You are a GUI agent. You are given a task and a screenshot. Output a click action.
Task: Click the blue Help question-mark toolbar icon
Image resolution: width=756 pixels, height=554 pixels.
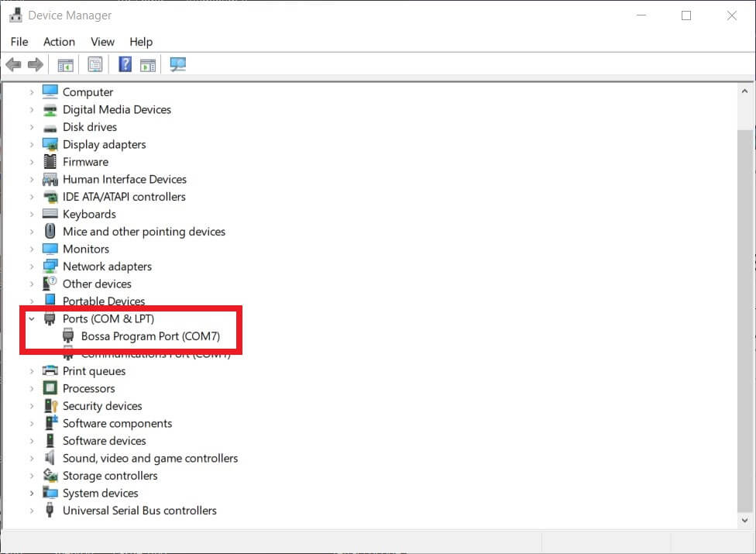[x=125, y=64]
